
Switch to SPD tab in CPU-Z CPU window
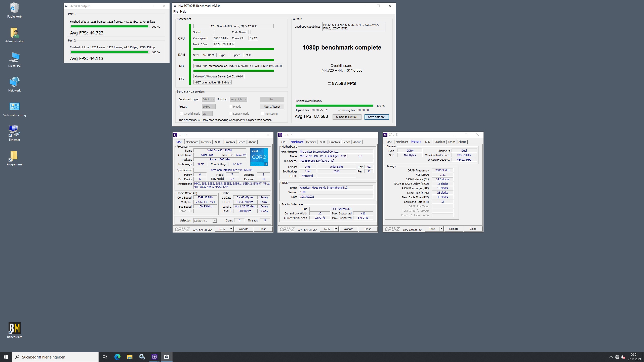(218, 142)
